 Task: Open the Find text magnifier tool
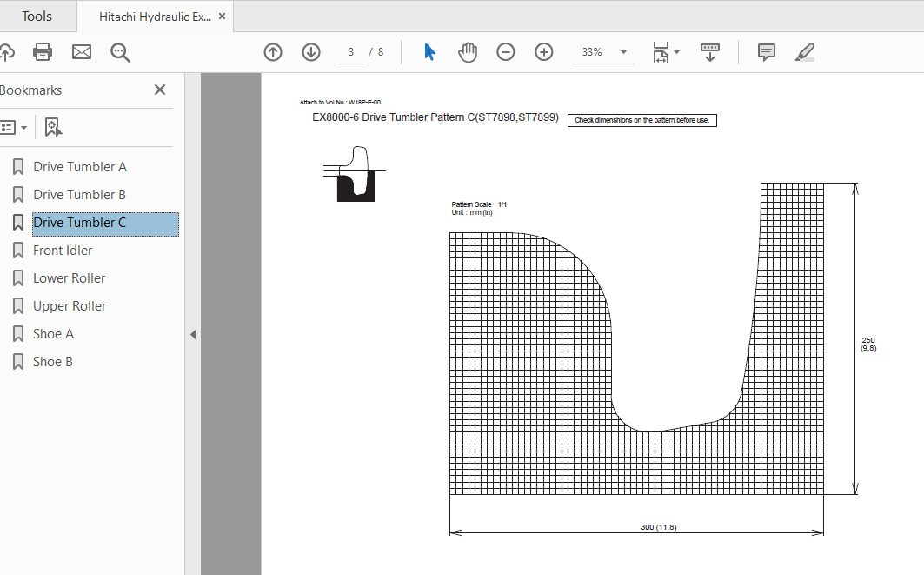coord(120,52)
